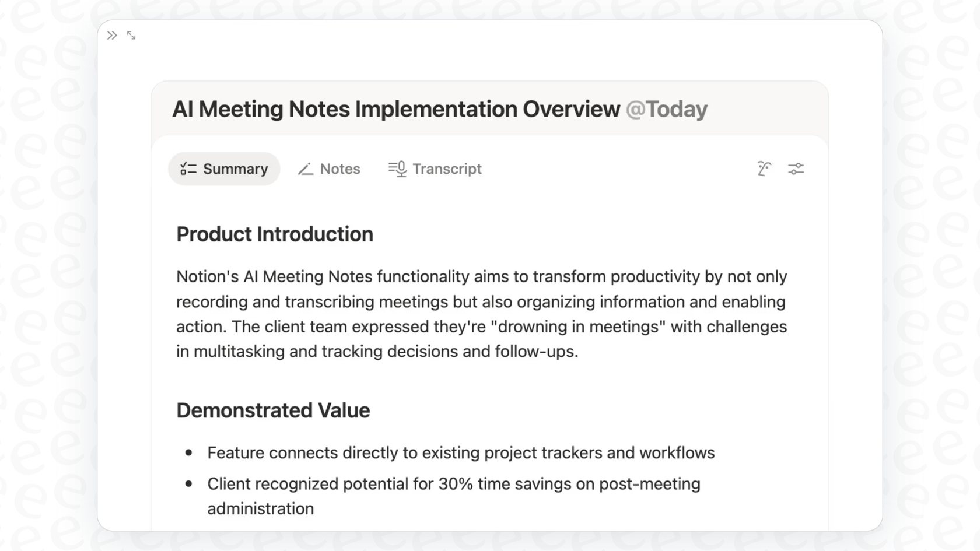The height and width of the screenshot is (551, 980).
Task: Click the pencil icon beside Notes
Action: pos(305,169)
